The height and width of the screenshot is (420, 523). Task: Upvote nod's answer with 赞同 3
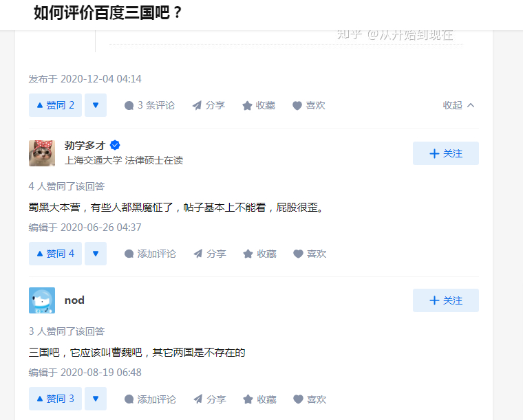click(x=55, y=399)
